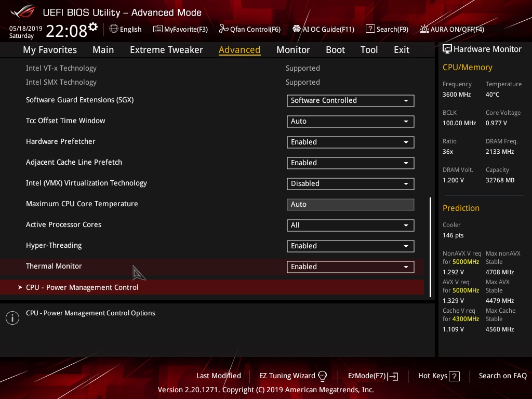
Task: Click the settings list vertical scrollbar
Action: (x=430, y=247)
